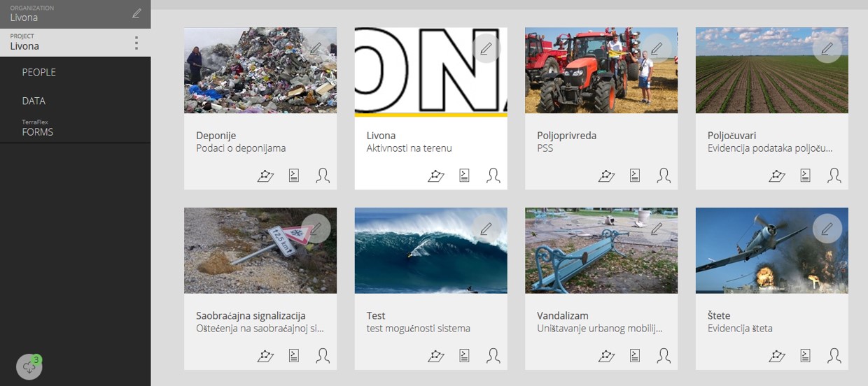Edit the Livona organization name pencil
This screenshot has width=868, height=386.
point(136,13)
